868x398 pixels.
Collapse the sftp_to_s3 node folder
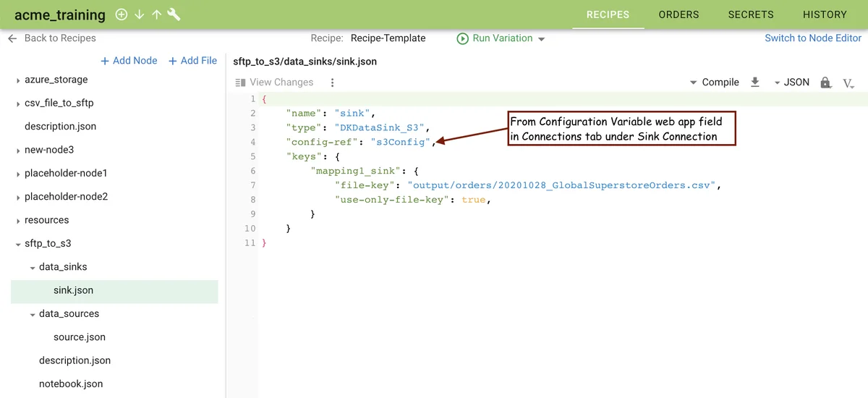coord(18,245)
